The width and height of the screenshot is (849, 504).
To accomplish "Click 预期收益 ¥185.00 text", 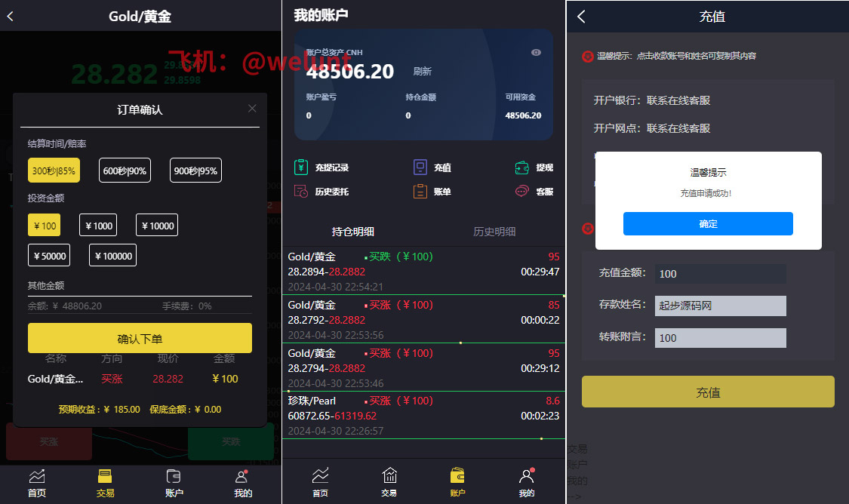I will 99,409.
